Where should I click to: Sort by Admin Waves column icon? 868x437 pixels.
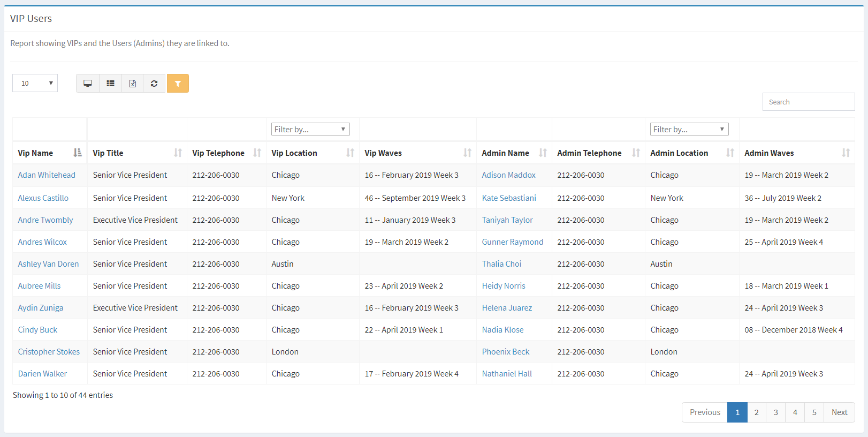(x=846, y=153)
